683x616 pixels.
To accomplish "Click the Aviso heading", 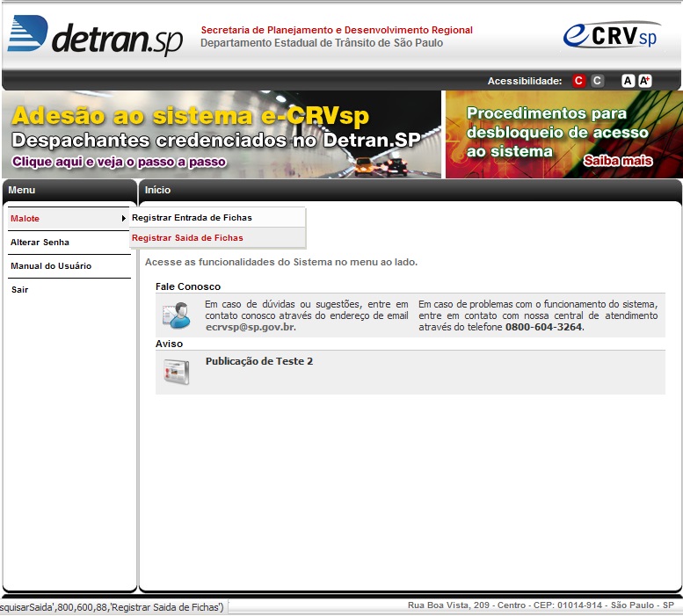I will (x=169, y=344).
